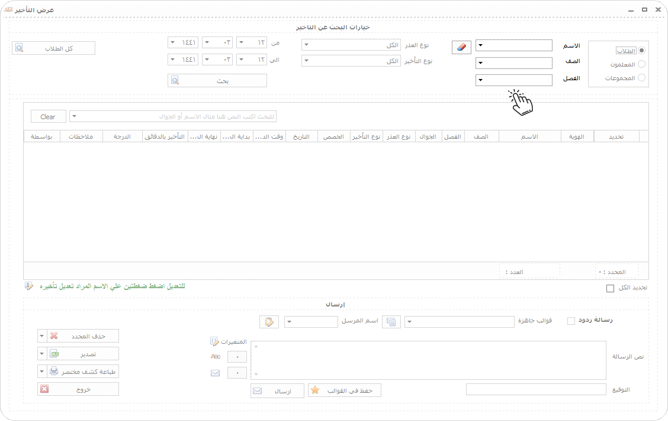Expand the name (الاسم) combo box

[514, 45]
